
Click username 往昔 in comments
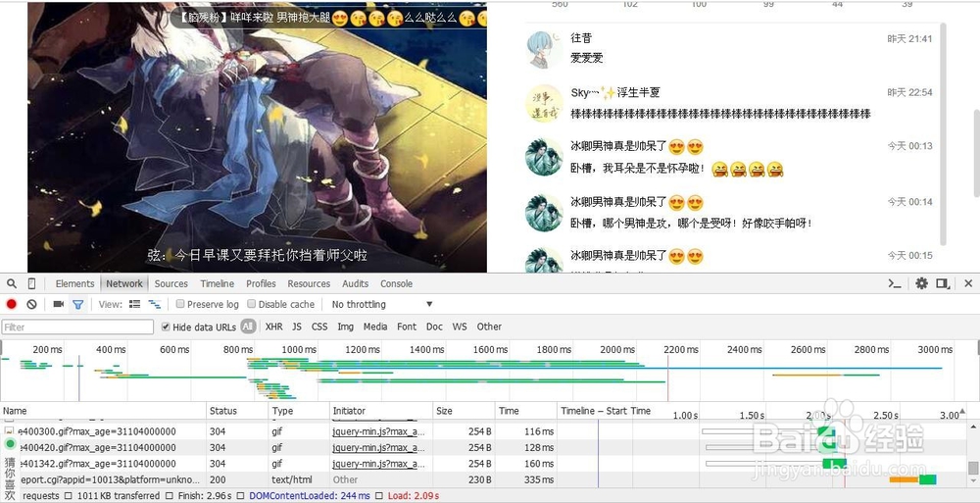(581, 38)
